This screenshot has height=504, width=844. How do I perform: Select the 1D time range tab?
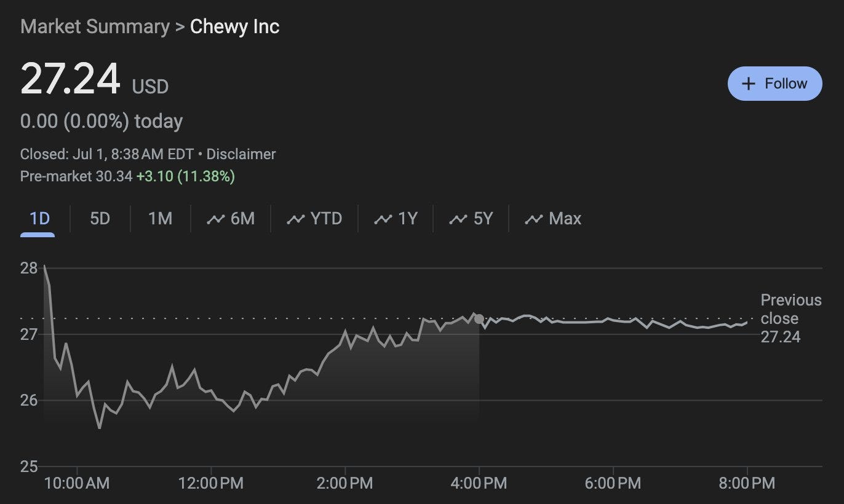(39, 219)
